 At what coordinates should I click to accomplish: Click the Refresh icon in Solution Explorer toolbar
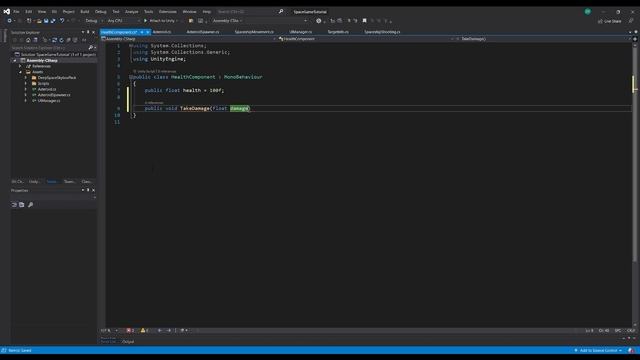pyautogui.click(x=61, y=40)
